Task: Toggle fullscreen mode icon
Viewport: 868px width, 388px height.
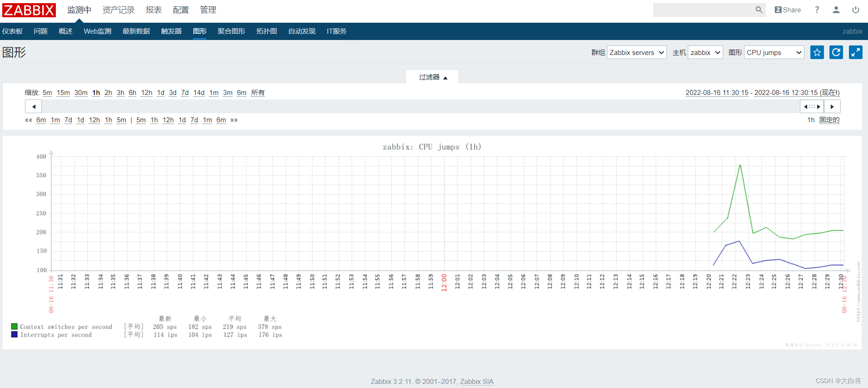Action: 855,52
